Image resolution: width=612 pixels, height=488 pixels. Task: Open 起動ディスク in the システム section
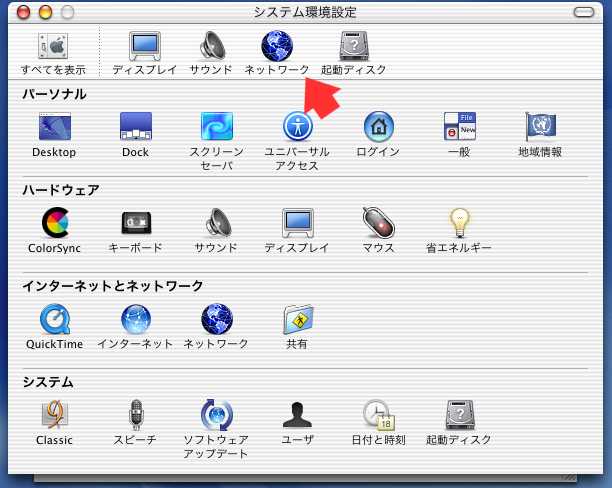pos(460,415)
